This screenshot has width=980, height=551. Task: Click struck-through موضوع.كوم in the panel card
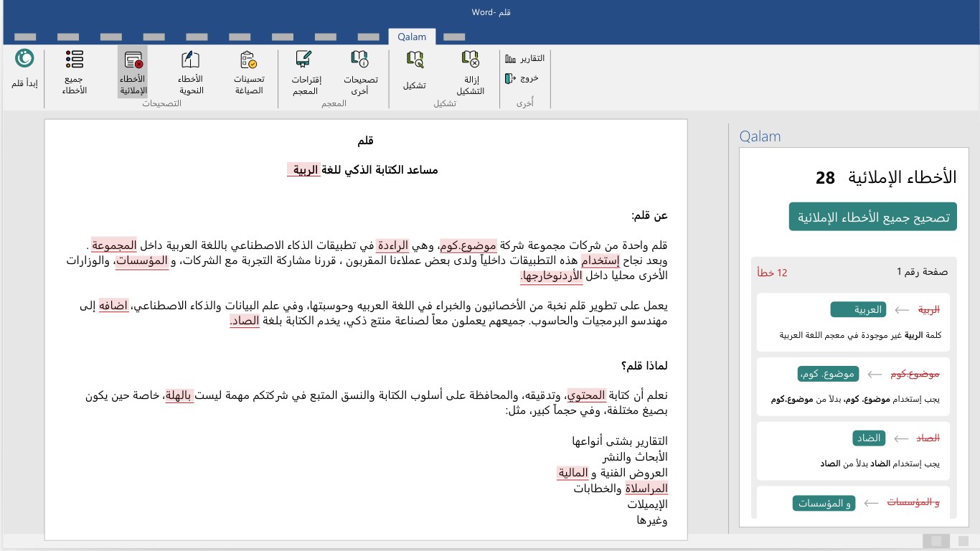point(915,374)
